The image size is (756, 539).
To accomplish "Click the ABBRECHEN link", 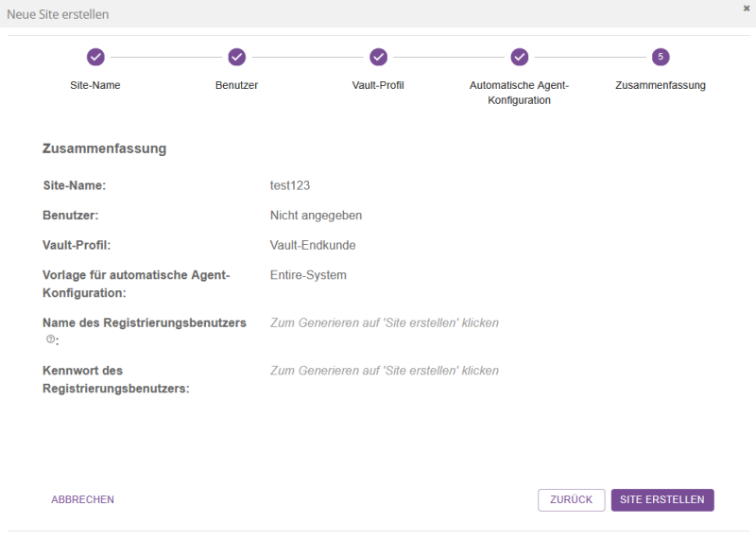I will tap(83, 499).
